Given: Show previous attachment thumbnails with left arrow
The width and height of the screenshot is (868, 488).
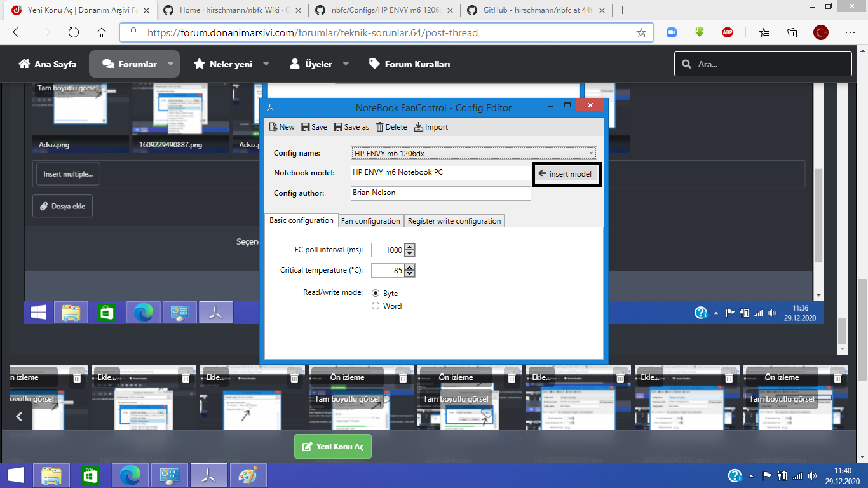Looking at the screenshot, I should (19, 417).
